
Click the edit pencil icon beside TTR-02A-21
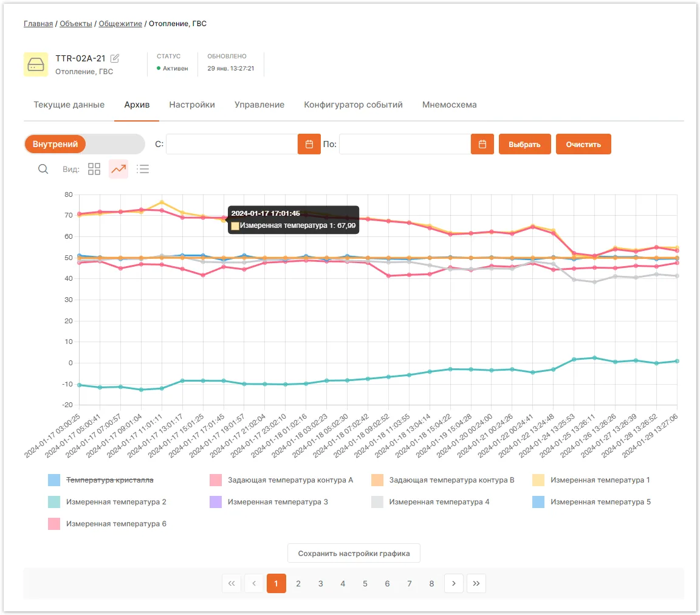115,58
